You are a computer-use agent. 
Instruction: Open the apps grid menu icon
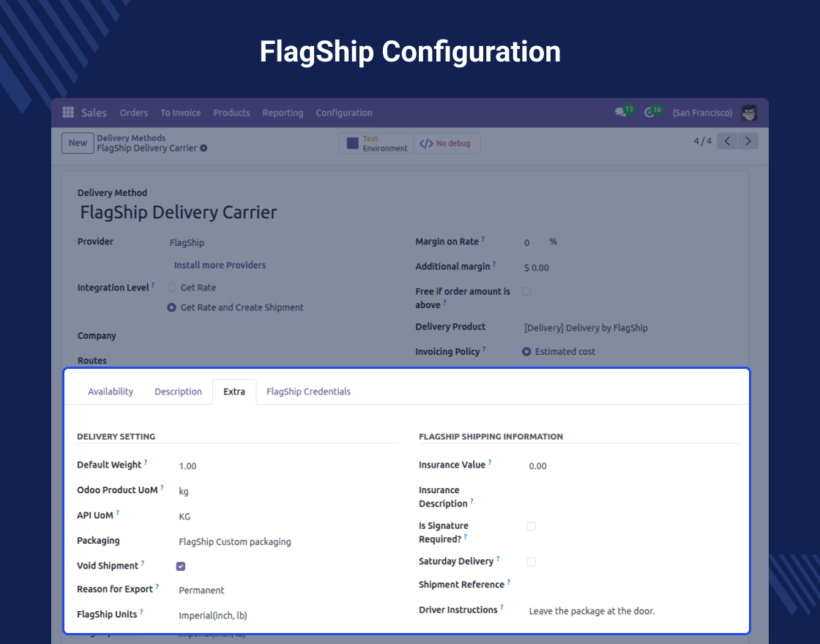coord(68,113)
